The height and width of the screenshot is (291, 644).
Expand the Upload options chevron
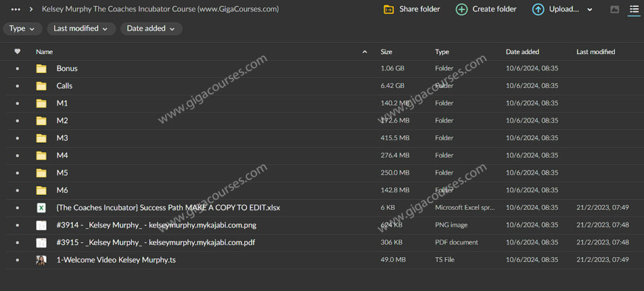589,9
